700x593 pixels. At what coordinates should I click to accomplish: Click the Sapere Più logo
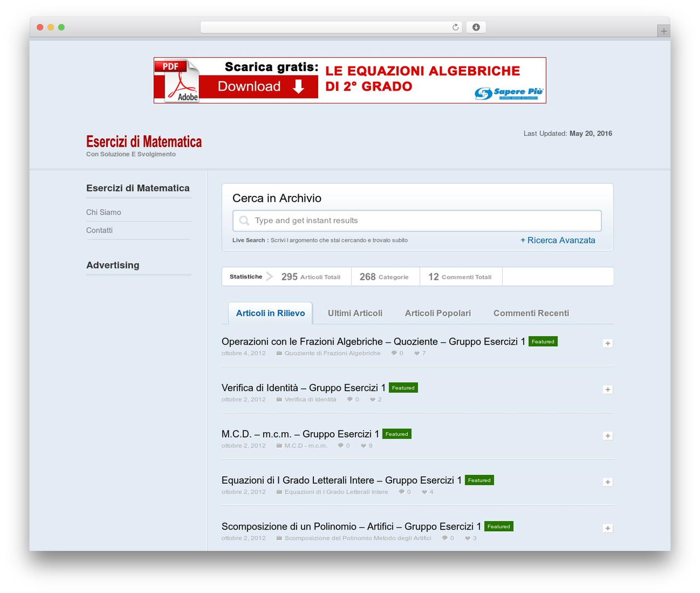[509, 94]
